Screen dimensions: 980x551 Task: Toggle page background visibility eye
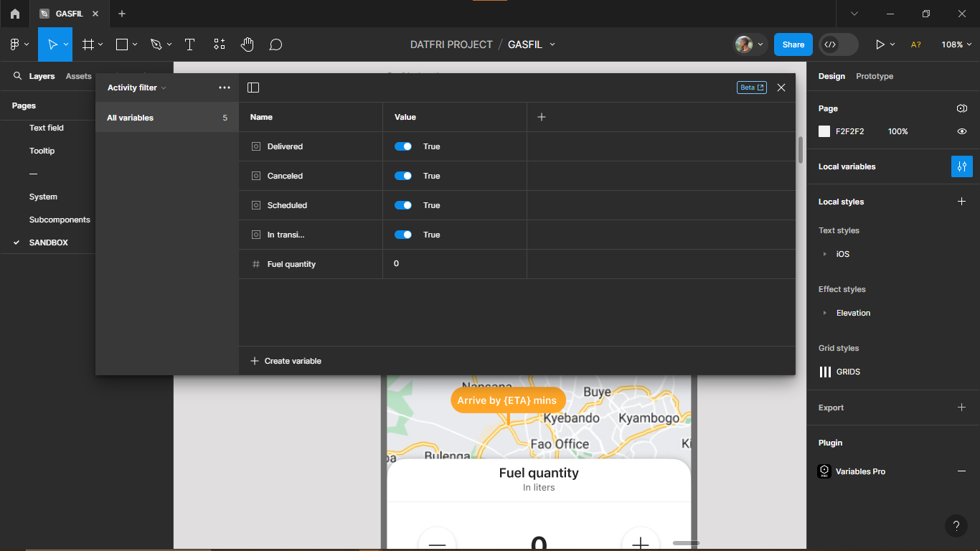pos(962,131)
